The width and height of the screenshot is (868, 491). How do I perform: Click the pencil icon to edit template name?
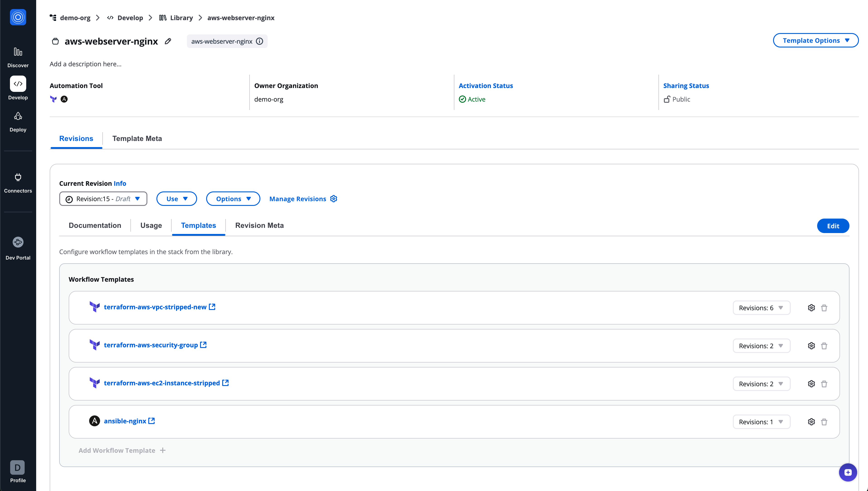coord(168,41)
